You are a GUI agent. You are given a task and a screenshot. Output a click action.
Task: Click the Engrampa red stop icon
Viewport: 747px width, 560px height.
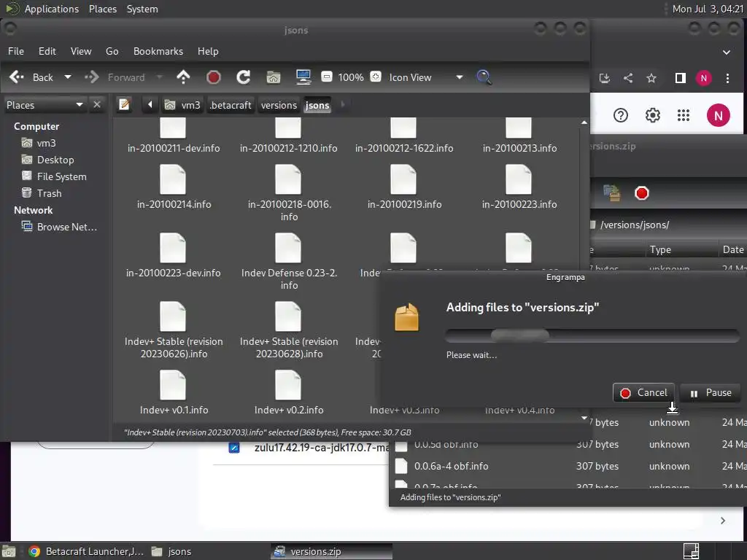[642, 192]
